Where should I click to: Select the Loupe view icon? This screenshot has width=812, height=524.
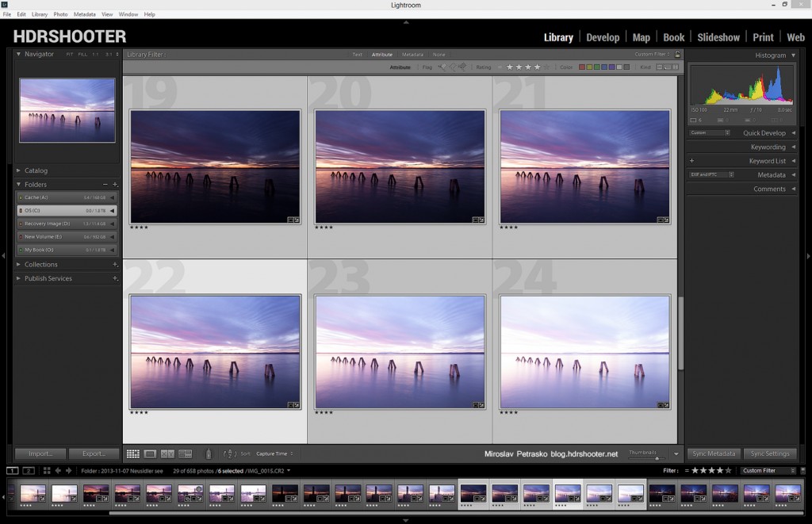(150, 454)
